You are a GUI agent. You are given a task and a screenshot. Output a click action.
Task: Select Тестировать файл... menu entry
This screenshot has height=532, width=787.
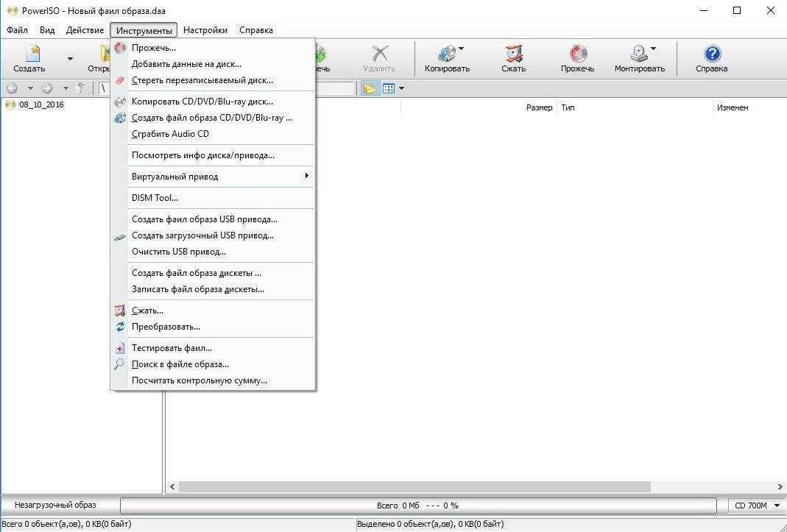coord(213,348)
